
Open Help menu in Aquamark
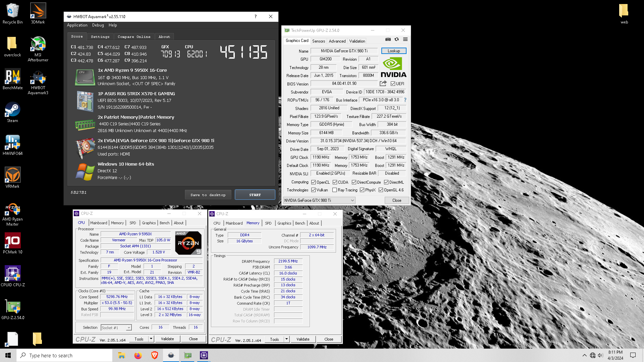point(113,25)
